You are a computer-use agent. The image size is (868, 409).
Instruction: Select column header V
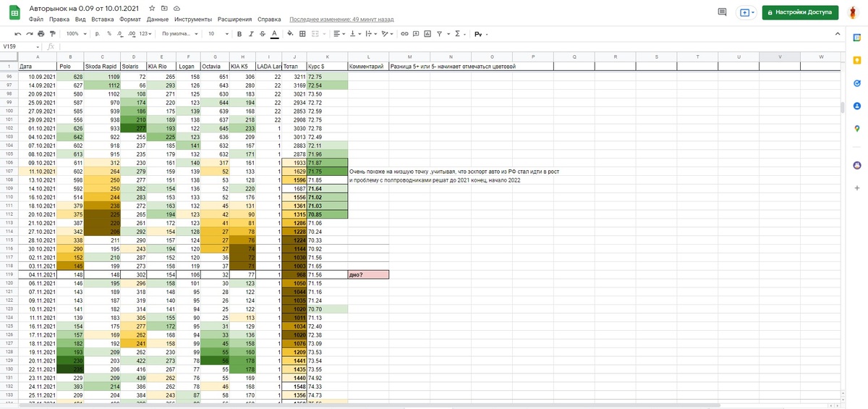tap(780, 56)
